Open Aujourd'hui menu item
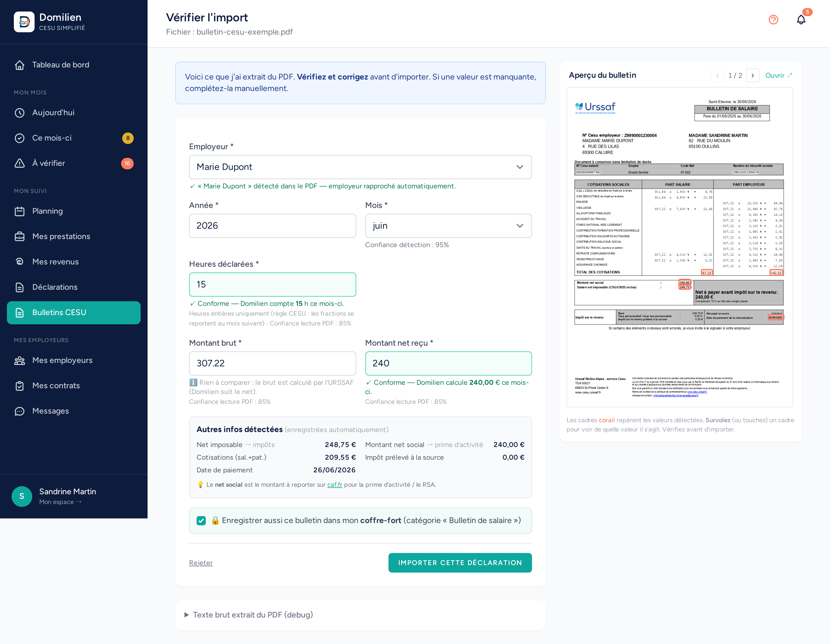 pos(74,113)
